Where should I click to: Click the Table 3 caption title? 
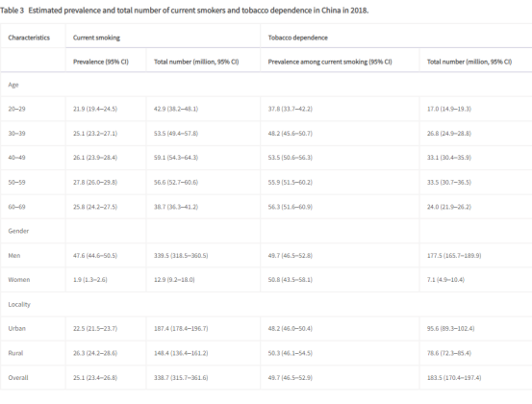point(185,11)
